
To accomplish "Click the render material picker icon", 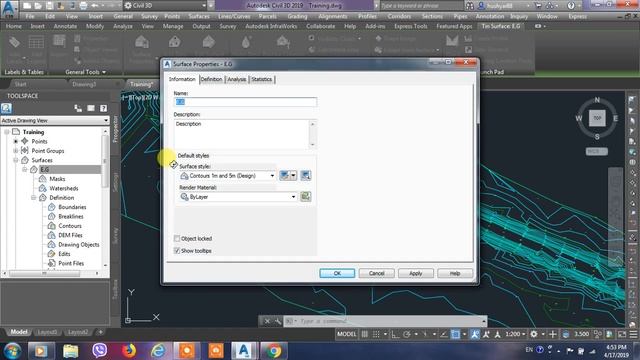I will pos(305,197).
